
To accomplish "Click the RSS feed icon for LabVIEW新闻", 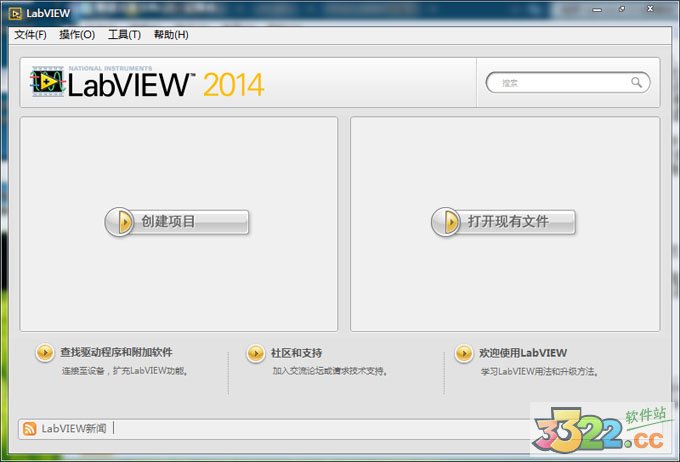I will tap(29, 429).
